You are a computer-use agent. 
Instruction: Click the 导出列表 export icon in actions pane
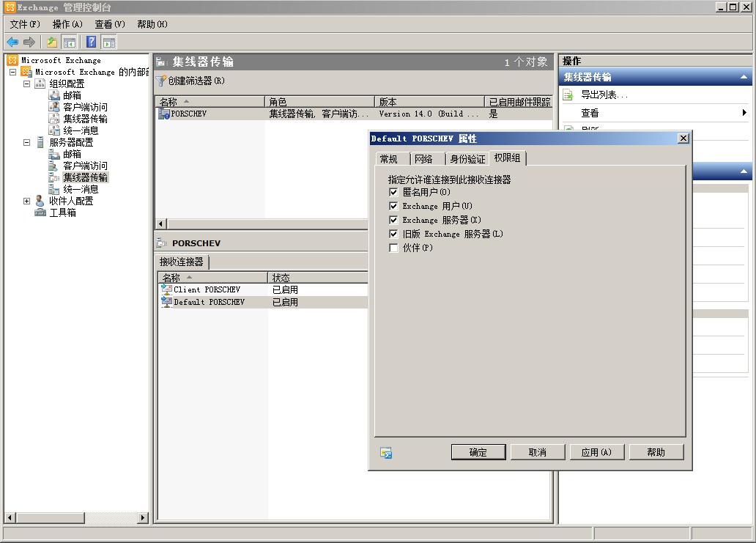[568, 95]
